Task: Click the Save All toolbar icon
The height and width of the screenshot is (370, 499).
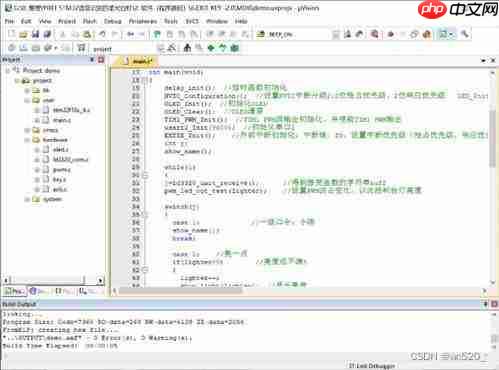Action: click(x=47, y=34)
